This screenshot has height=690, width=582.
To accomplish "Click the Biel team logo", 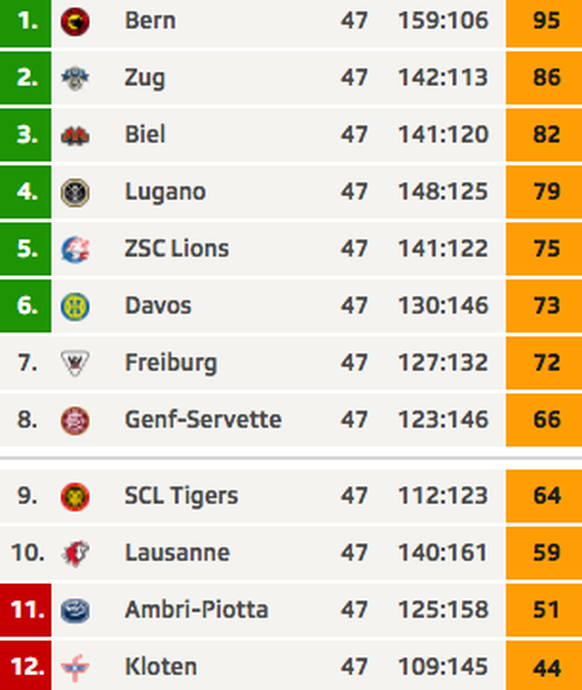I will tap(75, 136).
